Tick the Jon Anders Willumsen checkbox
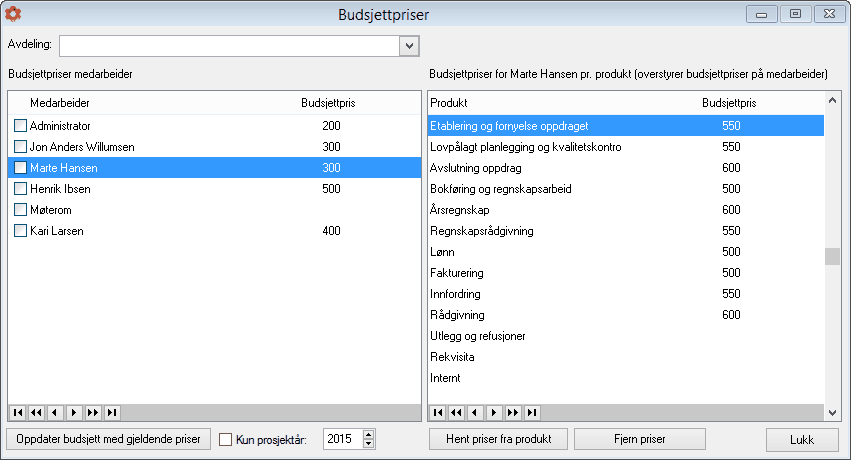This screenshot has width=851, height=460. [x=20, y=146]
